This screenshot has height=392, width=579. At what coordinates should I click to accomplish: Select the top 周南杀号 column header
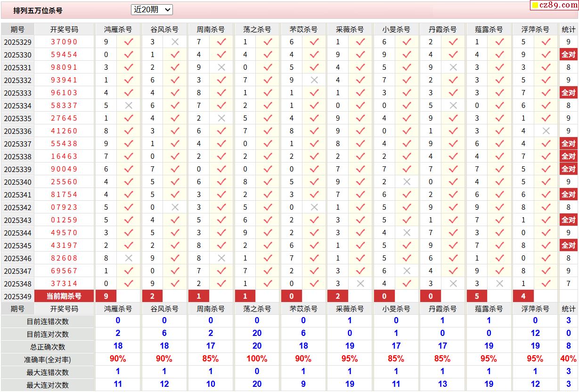coord(211,29)
